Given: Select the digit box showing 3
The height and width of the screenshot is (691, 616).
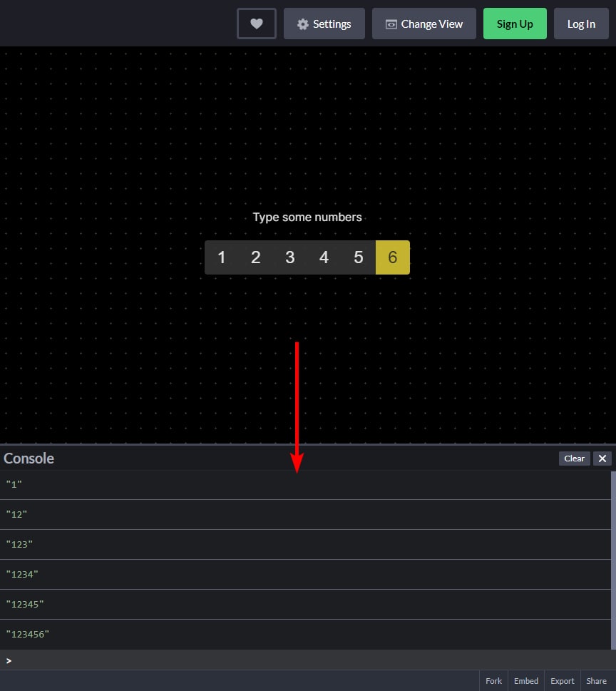Looking at the screenshot, I should coord(290,257).
